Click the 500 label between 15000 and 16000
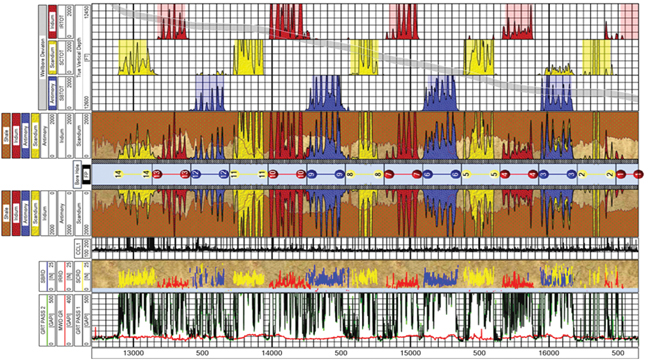This screenshot has height=360, width=650. click(x=479, y=353)
